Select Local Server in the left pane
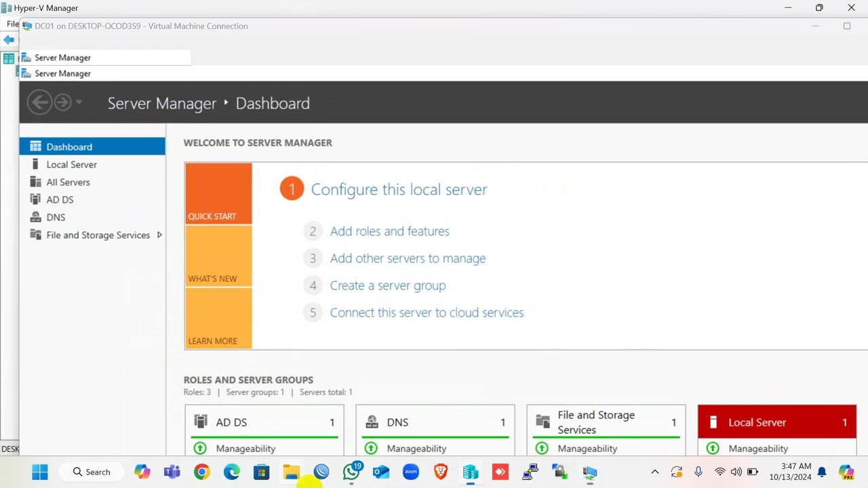This screenshot has height=488, width=868. coord(92,164)
